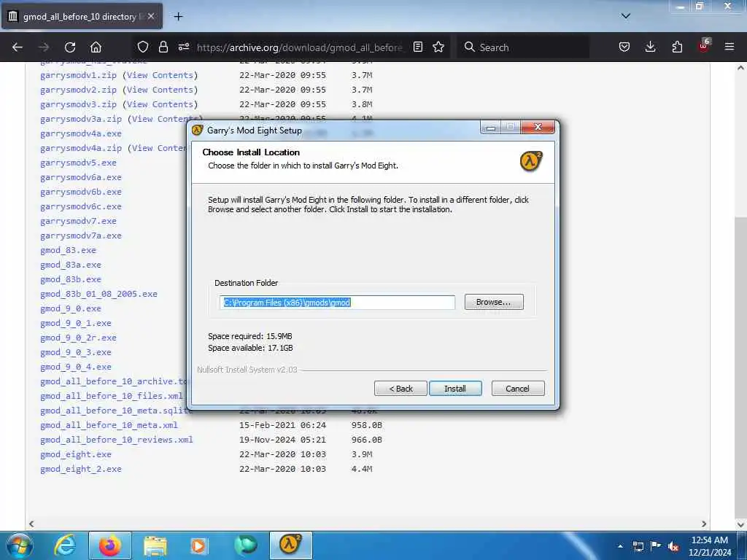Open Windows Explorer folder on taskbar

pos(155,545)
